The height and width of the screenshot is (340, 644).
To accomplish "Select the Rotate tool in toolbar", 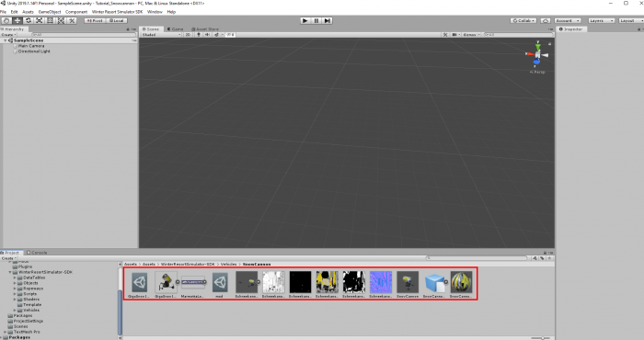I will tap(29, 20).
